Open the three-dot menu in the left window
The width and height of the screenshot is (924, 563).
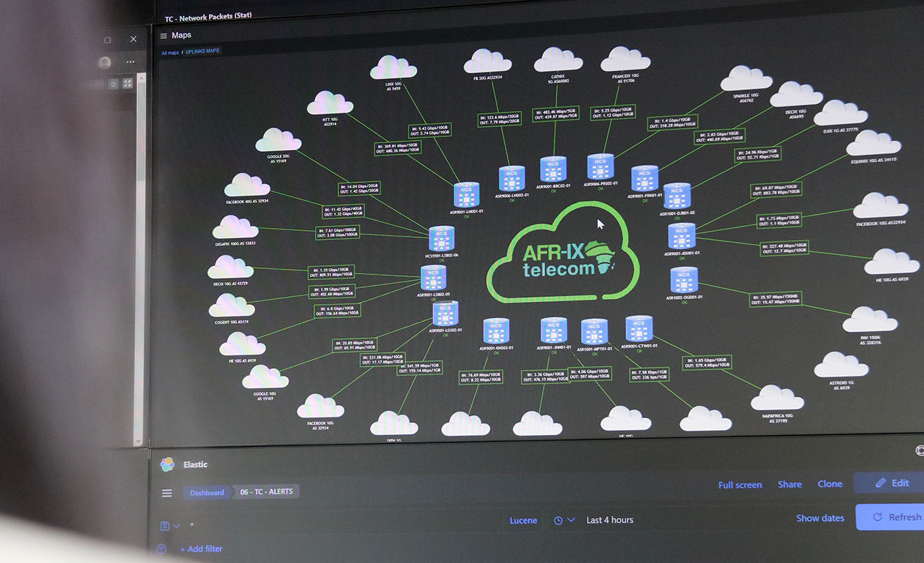click(x=130, y=62)
